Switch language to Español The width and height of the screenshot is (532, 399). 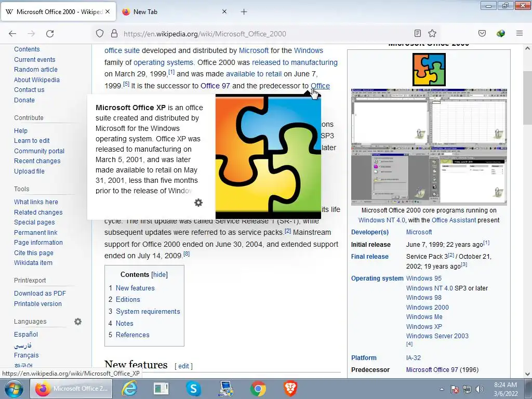[x=26, y=334]
